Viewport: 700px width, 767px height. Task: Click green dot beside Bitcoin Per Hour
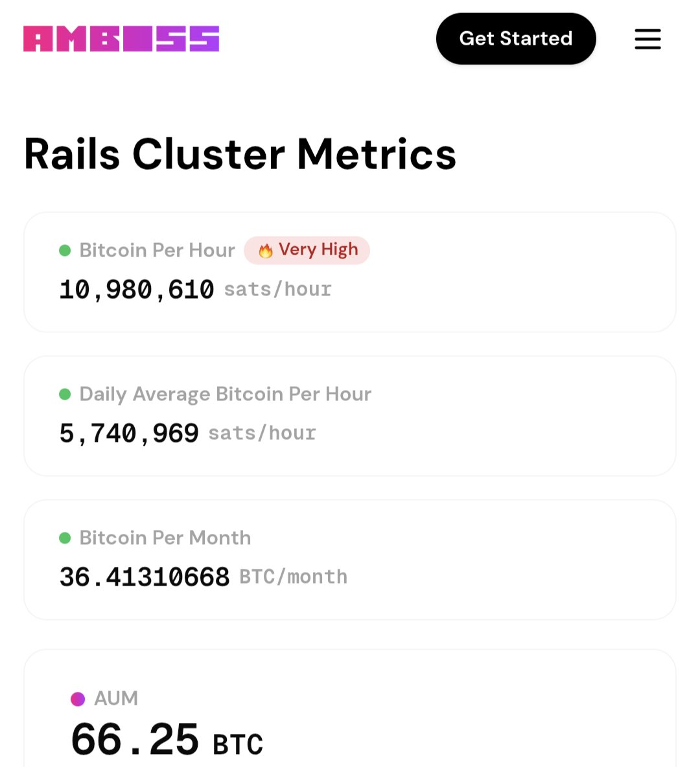pos(65,251)
